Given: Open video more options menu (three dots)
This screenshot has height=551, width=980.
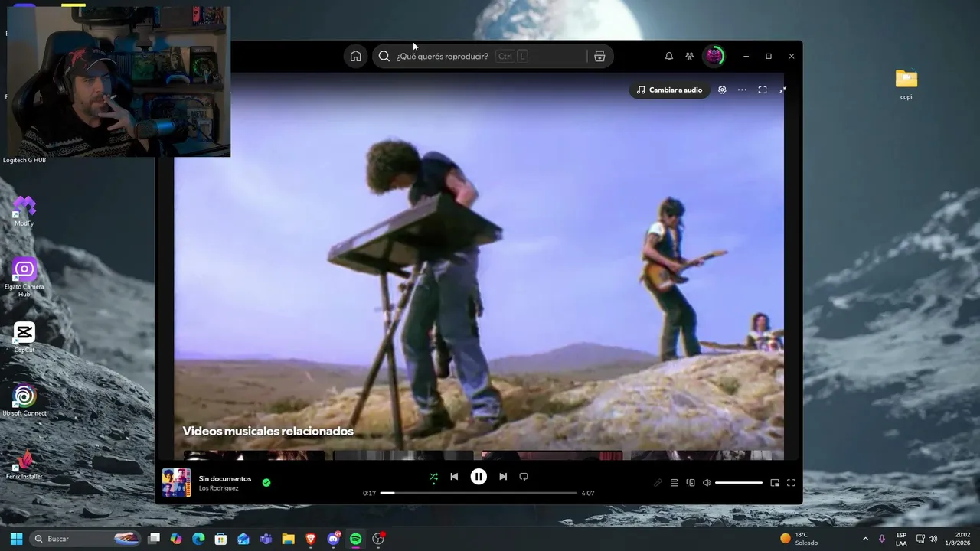Looking at the screenshot, I should 742,90.
